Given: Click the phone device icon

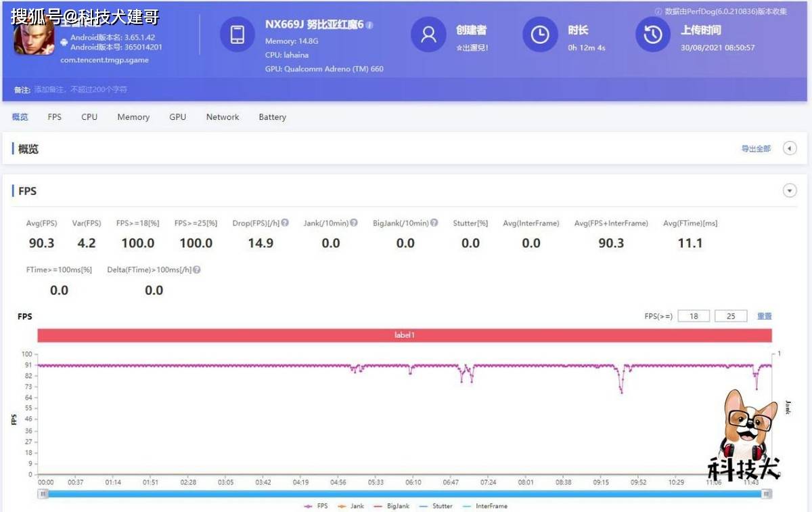Looking at the screenshot, I should (238, 34).
